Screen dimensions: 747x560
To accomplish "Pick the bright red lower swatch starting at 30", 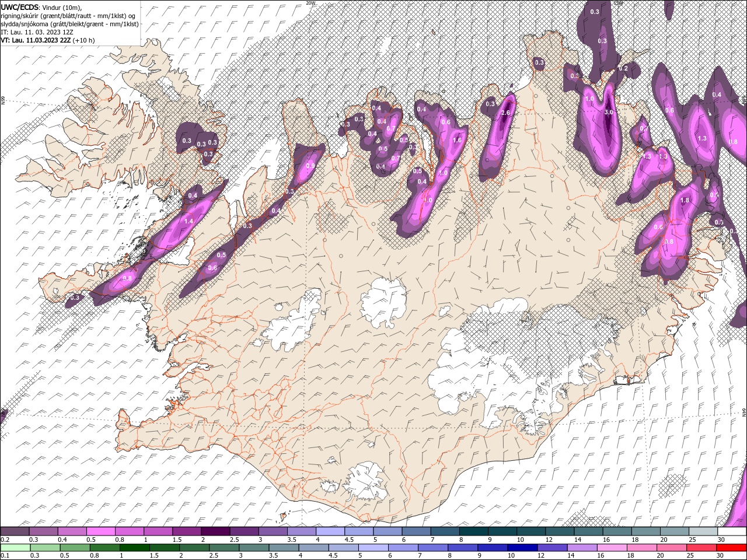I will (731, 547).
